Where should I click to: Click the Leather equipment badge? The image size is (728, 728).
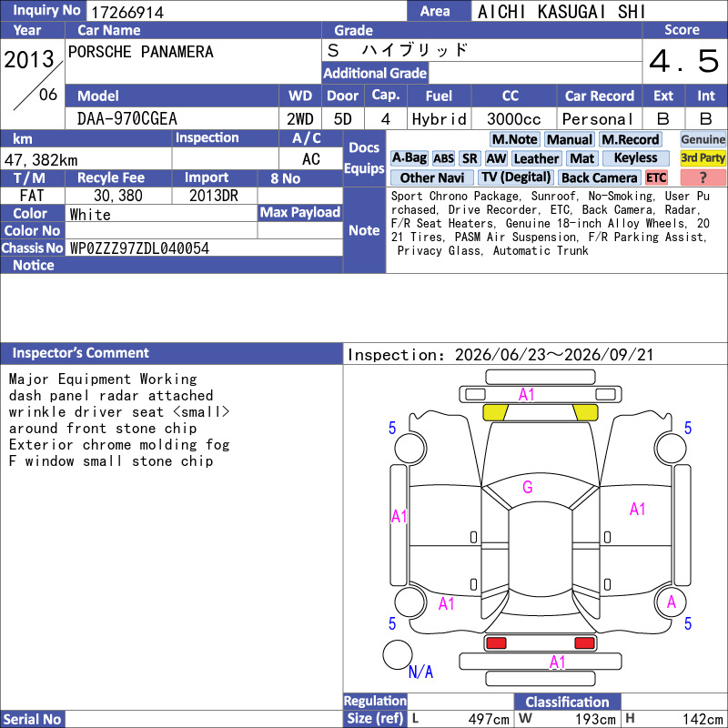coord(536,158)
